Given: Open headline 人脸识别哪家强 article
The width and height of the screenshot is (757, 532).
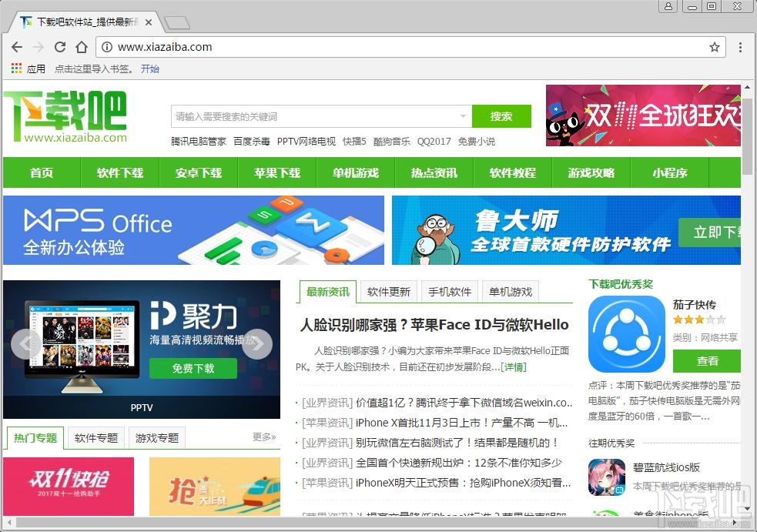Looking at the screenshot, I should (x=434, y=325).
